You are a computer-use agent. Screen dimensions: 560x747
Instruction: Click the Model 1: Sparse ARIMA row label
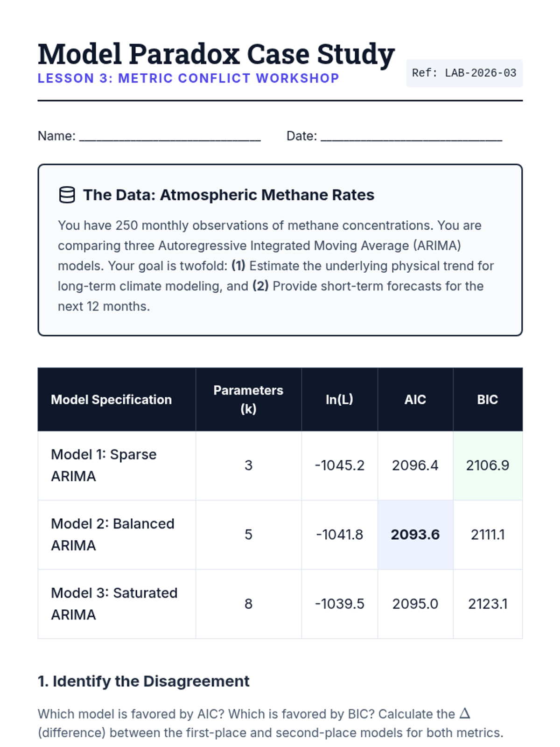click(x=104, y=465)
